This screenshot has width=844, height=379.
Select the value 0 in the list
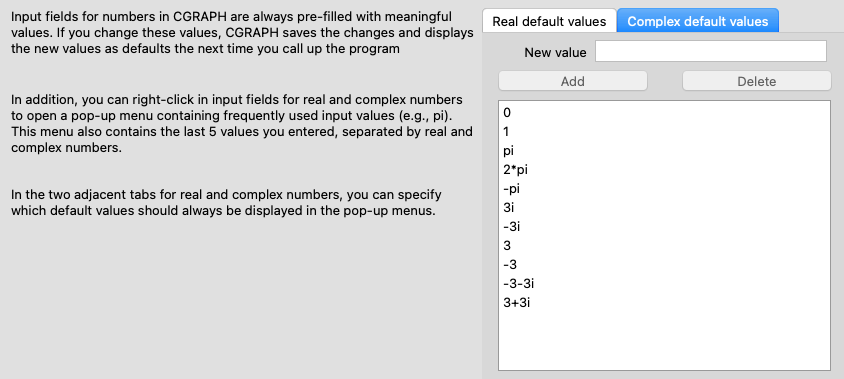[664, 113]
